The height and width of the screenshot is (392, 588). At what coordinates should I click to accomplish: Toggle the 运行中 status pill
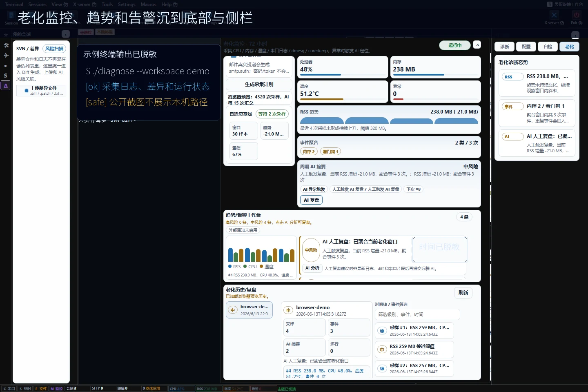455,45
